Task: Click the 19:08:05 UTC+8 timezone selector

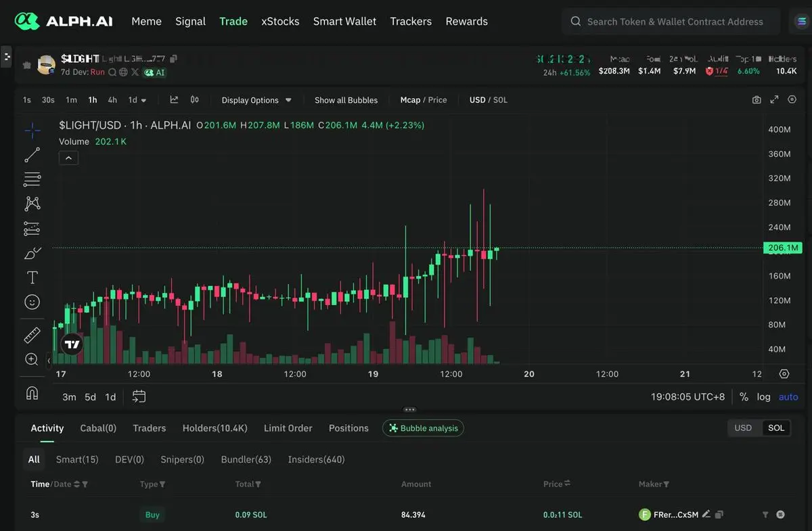Action: coord(687,397)
